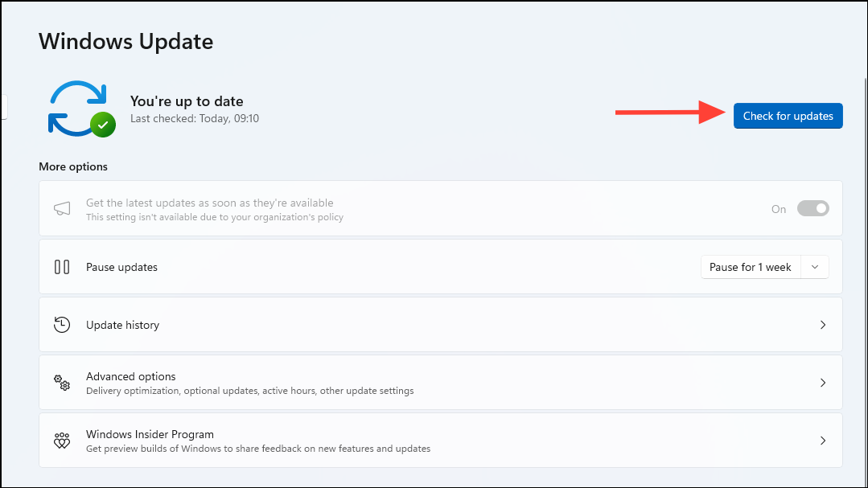The image size is (868, 488).
Task: Click the You're up to date heading
Action: click(x=187, y=101)
